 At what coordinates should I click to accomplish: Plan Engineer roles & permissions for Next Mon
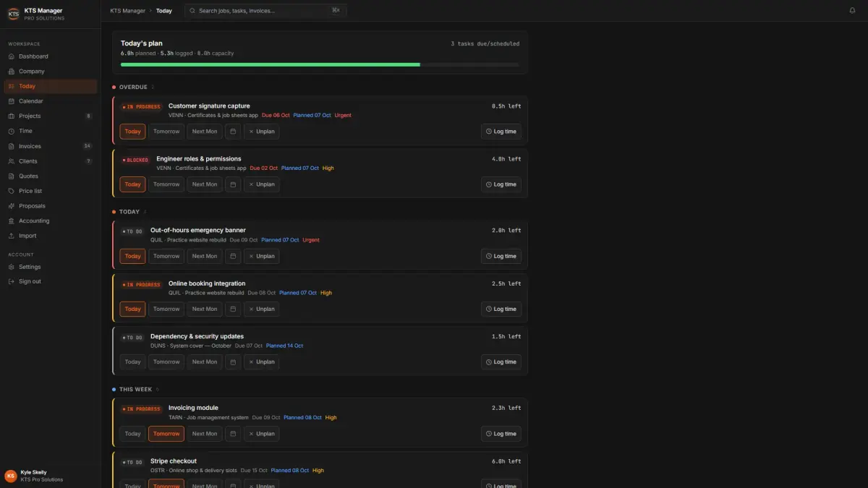click(205, 184)
